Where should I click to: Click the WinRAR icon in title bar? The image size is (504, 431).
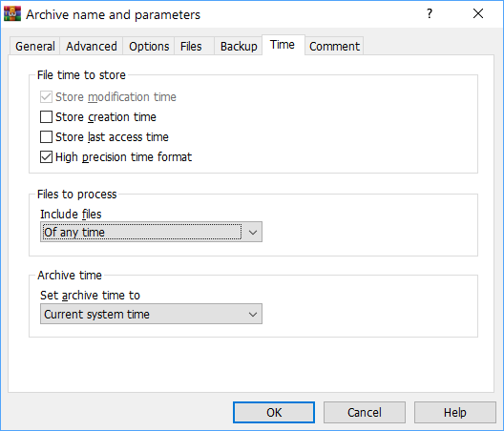(x=12, y=14)
